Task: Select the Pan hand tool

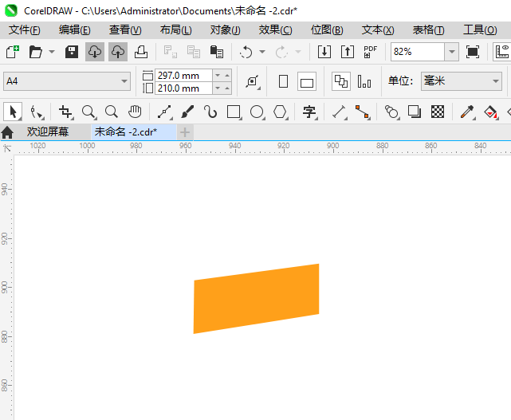Action: [x=135, y=112]
